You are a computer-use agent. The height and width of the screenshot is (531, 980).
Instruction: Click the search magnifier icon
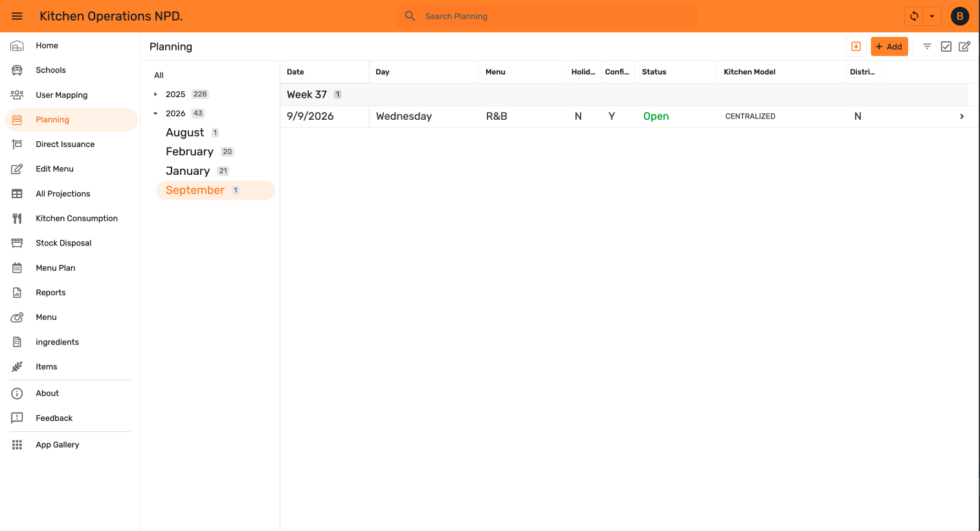tap(410, 16)
